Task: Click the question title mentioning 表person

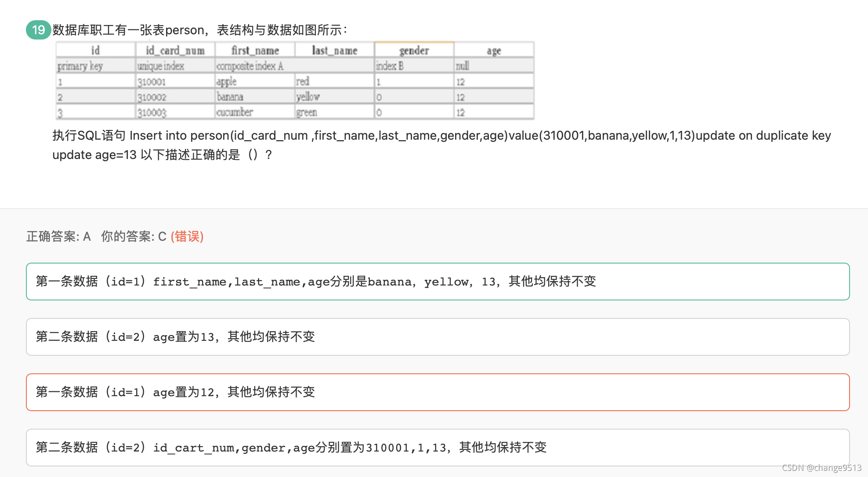Action: pyautogui.click(x=200, y=30)
